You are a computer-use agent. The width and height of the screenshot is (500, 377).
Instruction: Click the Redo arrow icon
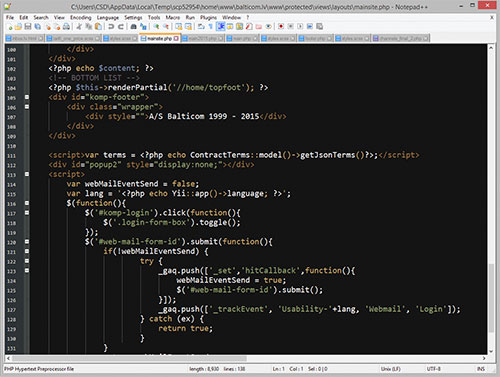pyautogui.click(x=121, y=27)
